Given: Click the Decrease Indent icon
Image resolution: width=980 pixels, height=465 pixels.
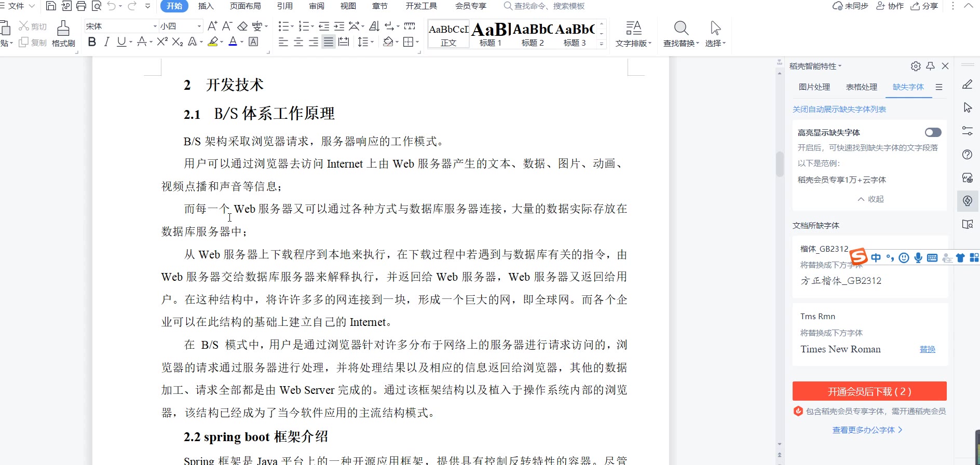Looking at the screenshot, I should pyautogui.click(x=324, y=26).
